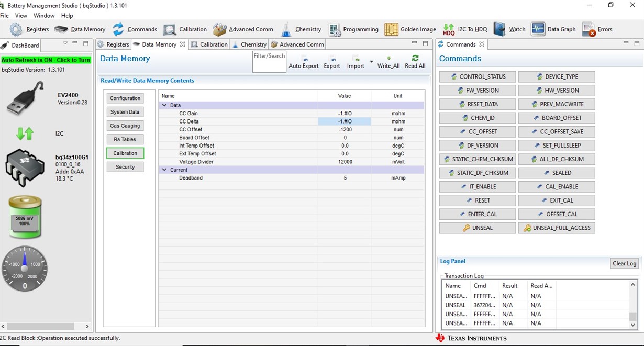Switch to the Chemistry editor tab
644x346 pixels.
(x=249, y=44)
